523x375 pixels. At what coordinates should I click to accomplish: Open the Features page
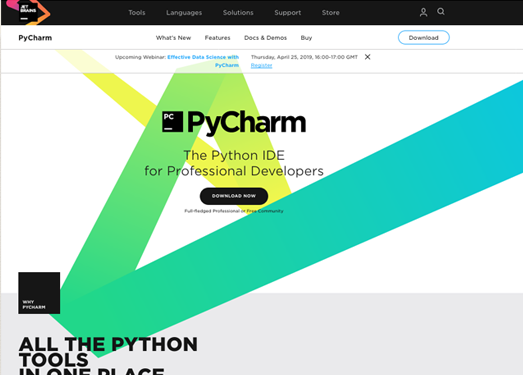[x=217, y=38]
